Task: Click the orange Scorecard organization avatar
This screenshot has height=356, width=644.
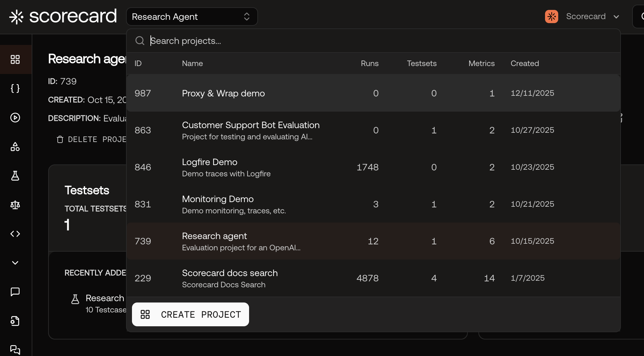Action: coord(552,17)
